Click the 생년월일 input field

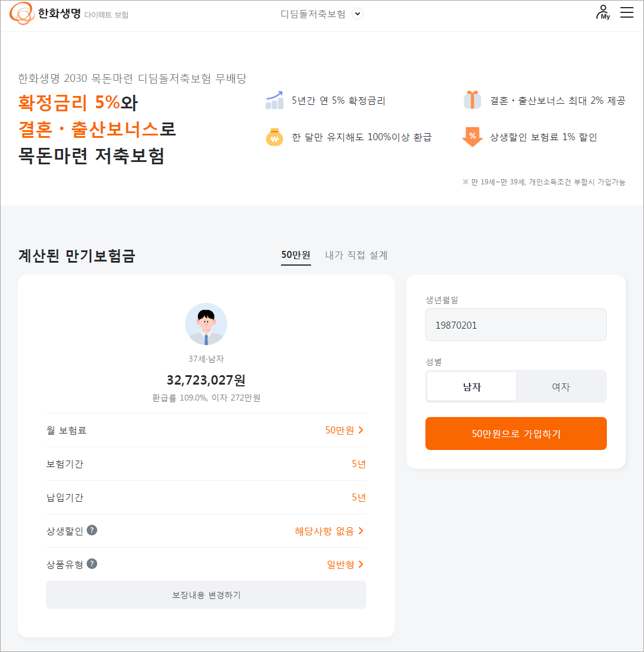(x=516, y=325)
